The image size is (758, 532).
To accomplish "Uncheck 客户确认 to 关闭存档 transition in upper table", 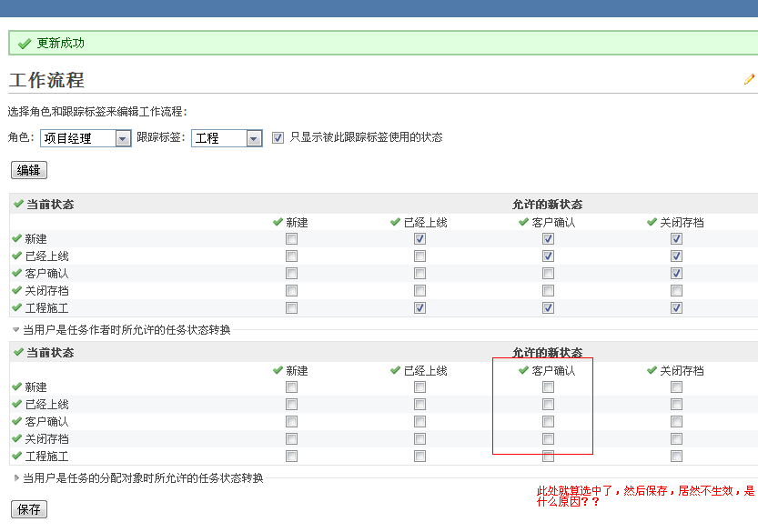I will 676,274.
